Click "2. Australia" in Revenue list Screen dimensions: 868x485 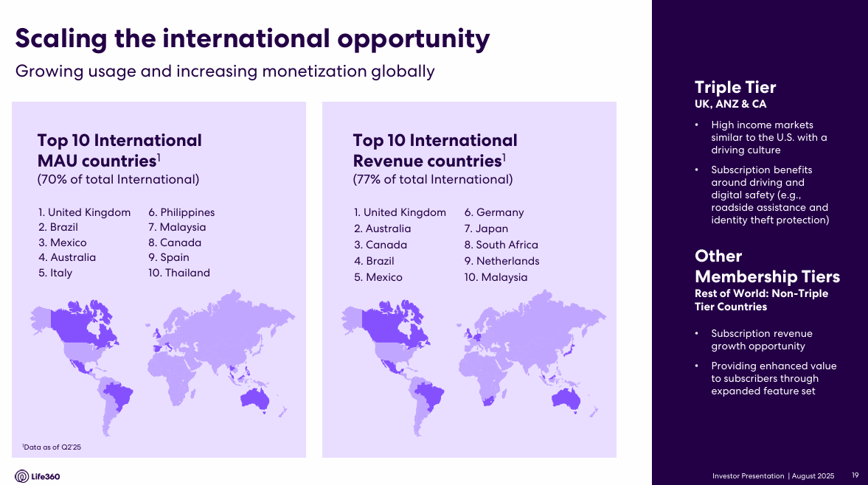[x=383, y=229]
